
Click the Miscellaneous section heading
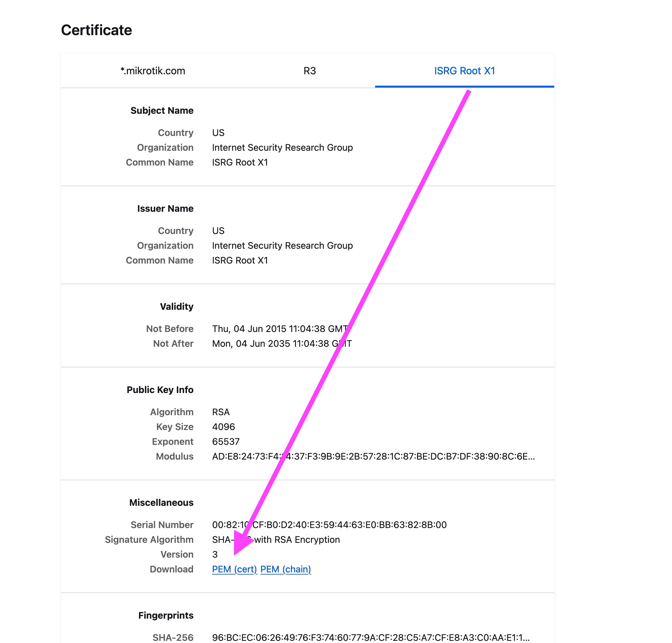click(162, 502)
